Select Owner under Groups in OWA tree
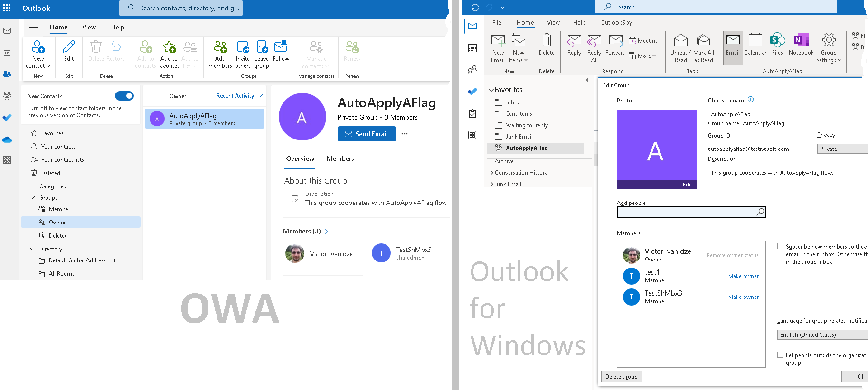The height and width of the screenshot is (390, 868). [x=81, y=223]
